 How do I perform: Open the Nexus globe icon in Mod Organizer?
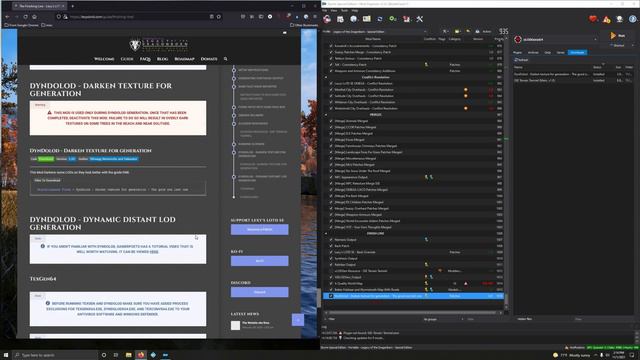353,19
